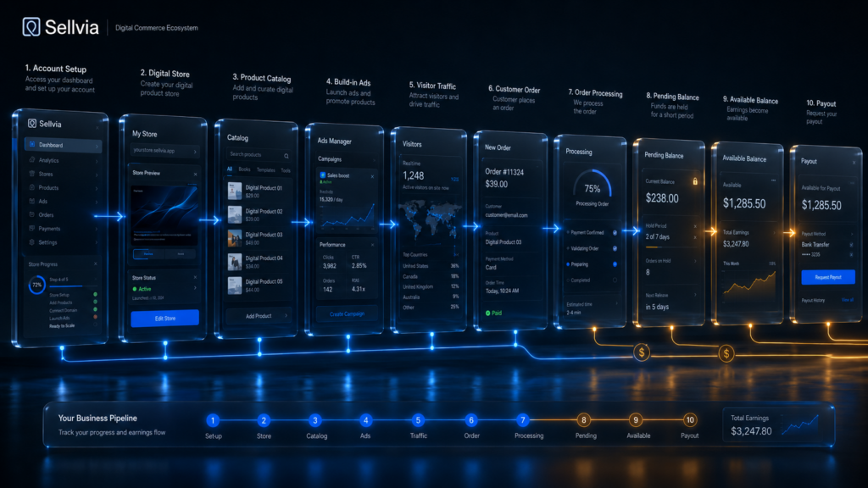The image size is (868, 488).
Task: Expand the Payout Method chevron
Action: coord(852,234)
